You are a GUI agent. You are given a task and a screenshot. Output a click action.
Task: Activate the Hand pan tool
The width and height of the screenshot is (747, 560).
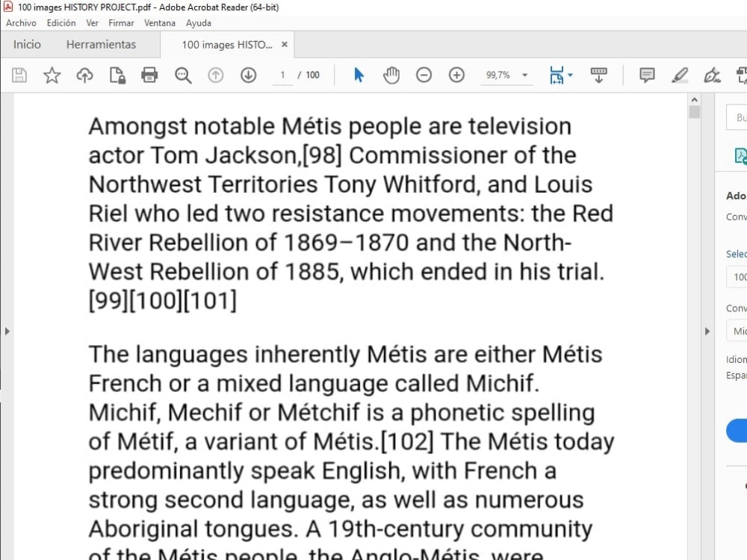(391, 75)
